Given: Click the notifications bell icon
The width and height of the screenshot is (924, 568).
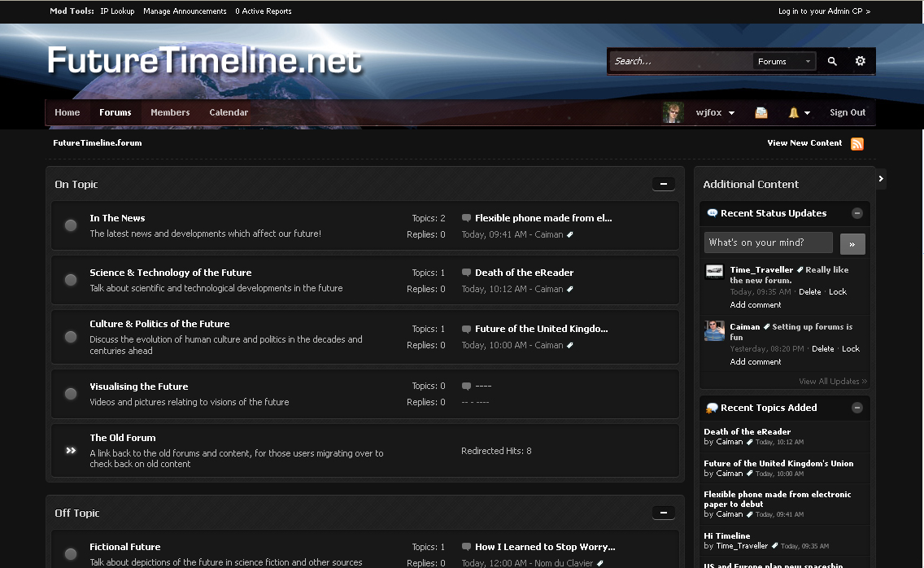Looking at the screenshot, I should (x=794, y=112).
